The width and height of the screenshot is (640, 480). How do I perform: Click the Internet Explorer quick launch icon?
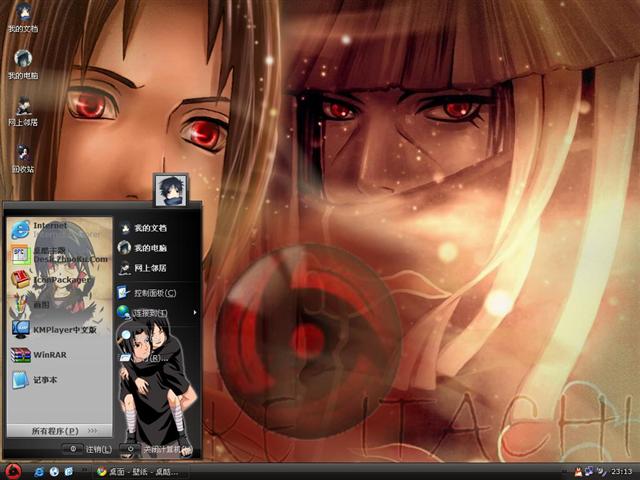(38, 470)
